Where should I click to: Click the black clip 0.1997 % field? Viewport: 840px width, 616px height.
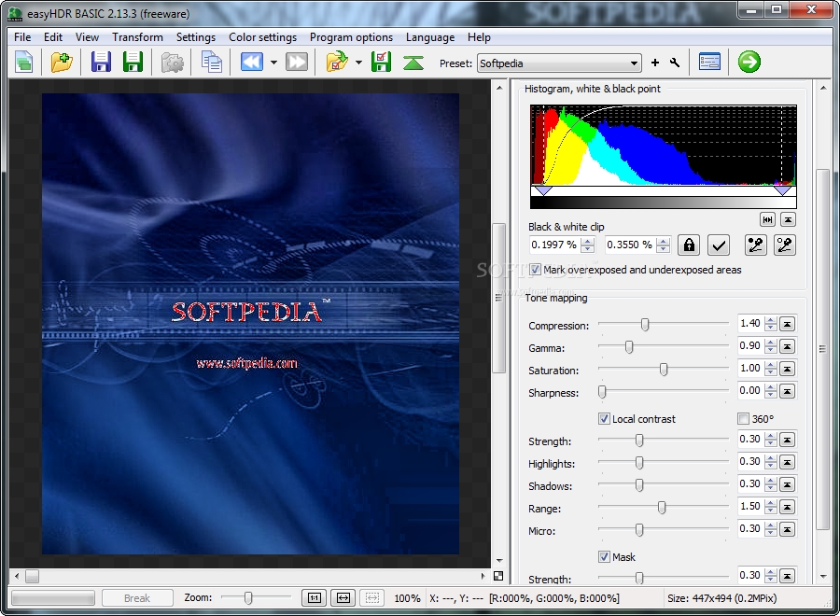click(555, 245)
